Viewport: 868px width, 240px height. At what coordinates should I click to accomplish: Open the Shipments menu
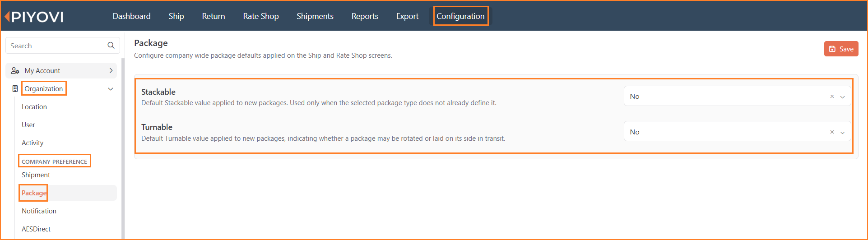pos(315,16)
